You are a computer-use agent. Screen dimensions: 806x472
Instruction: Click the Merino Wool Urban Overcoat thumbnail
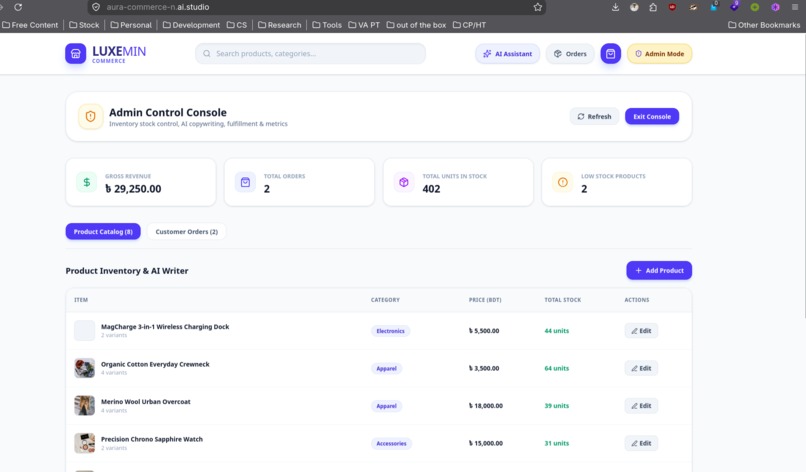coord(84,406)
